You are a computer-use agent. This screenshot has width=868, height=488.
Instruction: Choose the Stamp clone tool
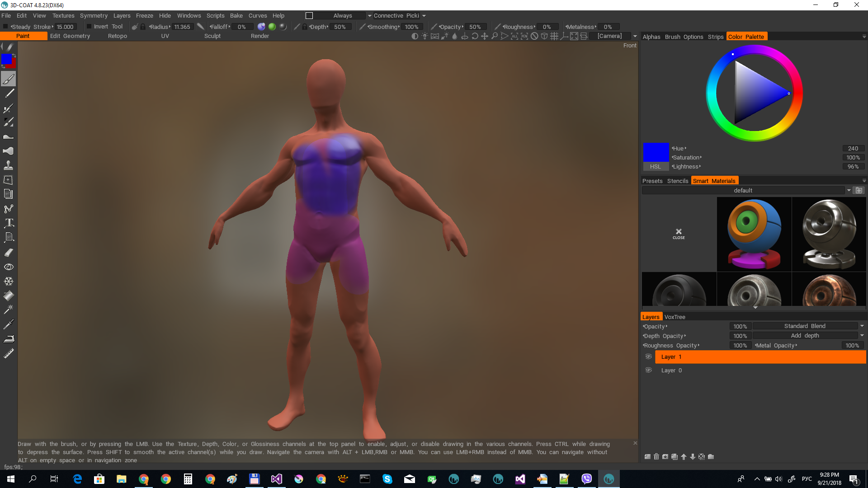click(9, 165)
